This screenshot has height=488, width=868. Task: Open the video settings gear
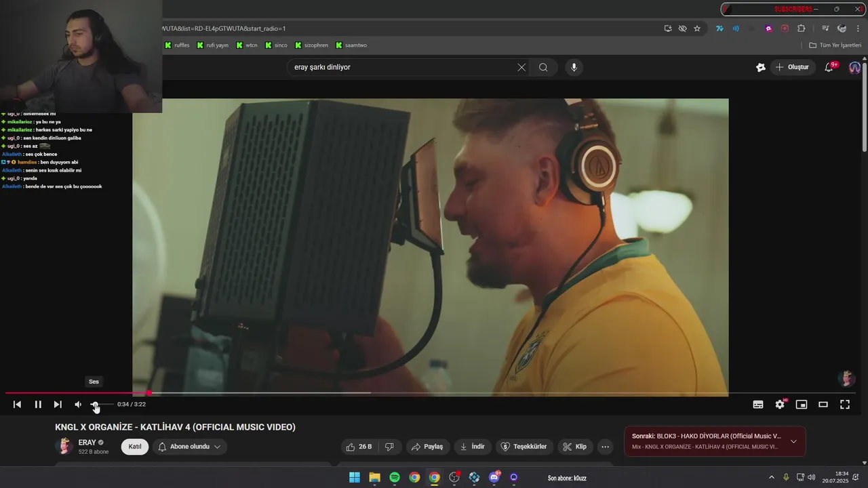pyautogui.click(x=780, y=405)
